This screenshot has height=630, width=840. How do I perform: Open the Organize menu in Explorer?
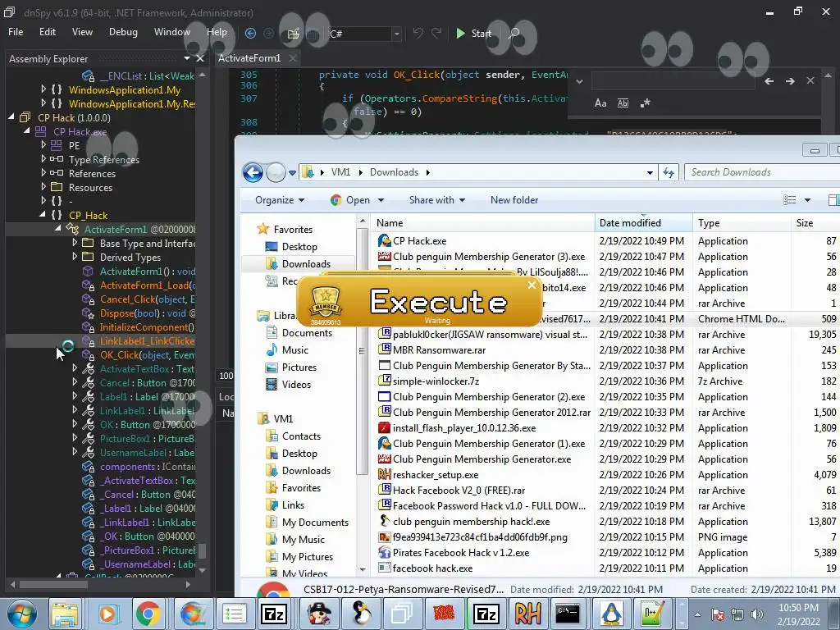(x=280, y=200)
